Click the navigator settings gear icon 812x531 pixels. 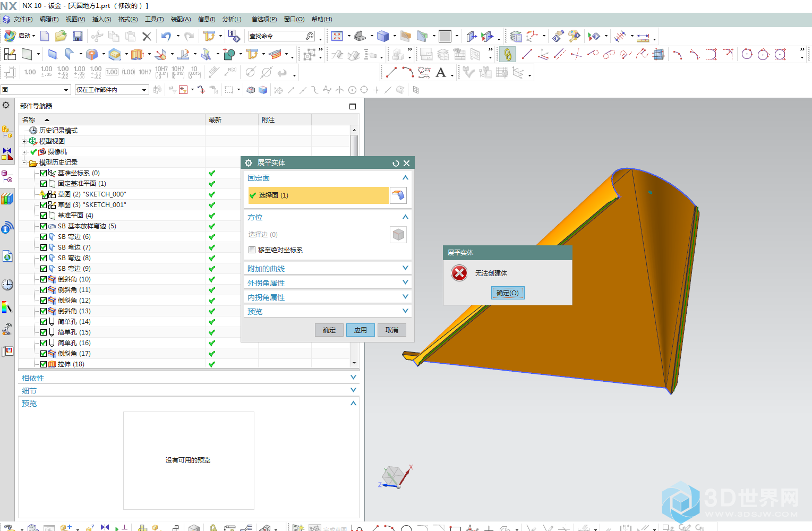tap(6, 105)
